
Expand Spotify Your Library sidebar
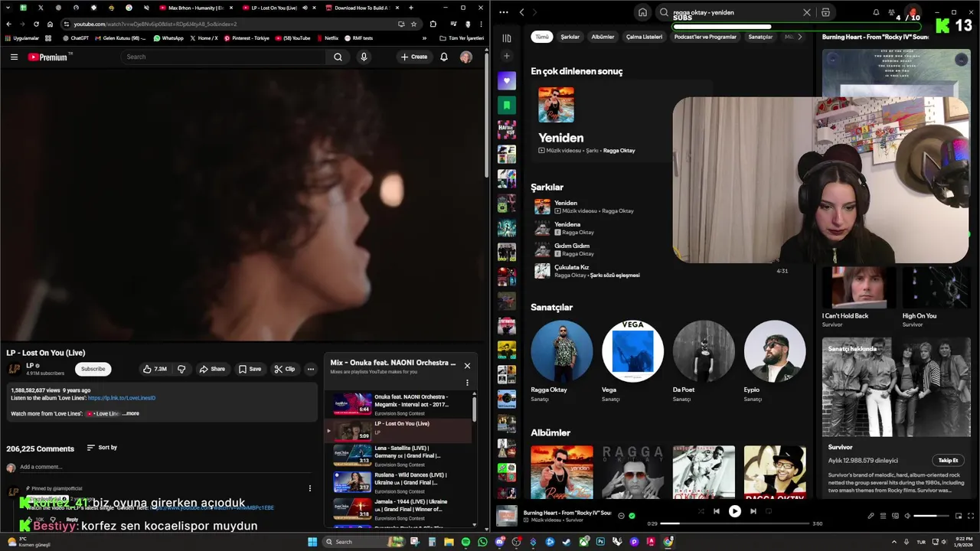[x=507, y=37]
